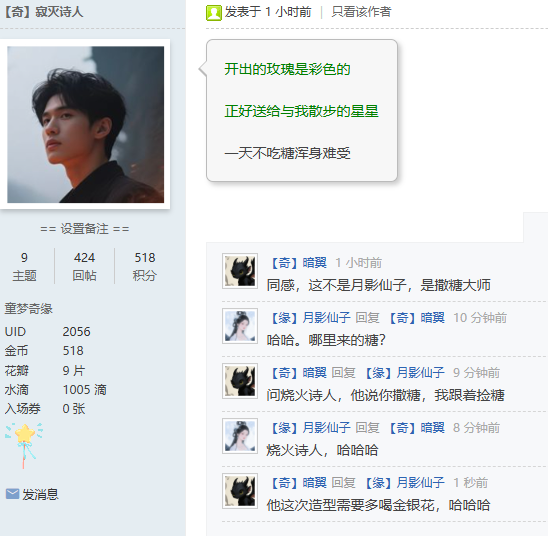The width and height of the screenshot is (548, 536).
Task: Open 寂灭诗人's large profile avatar
Action: pos(85,124)
